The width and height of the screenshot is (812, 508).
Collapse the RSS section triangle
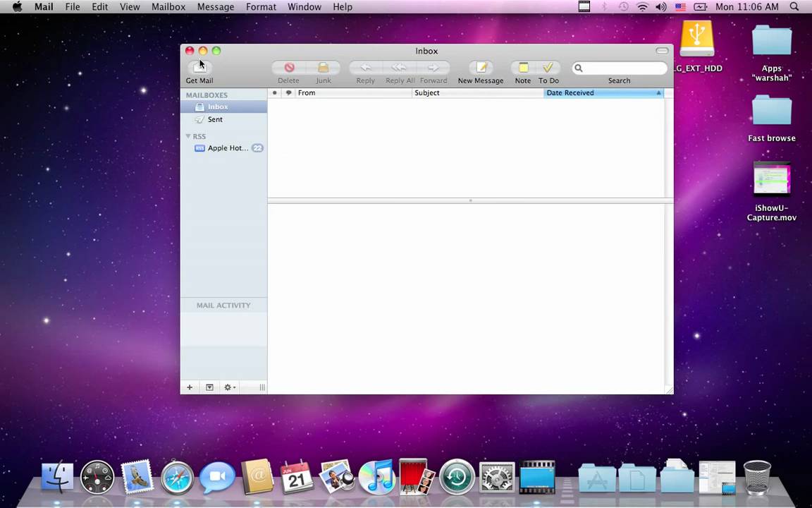(188, 136)
